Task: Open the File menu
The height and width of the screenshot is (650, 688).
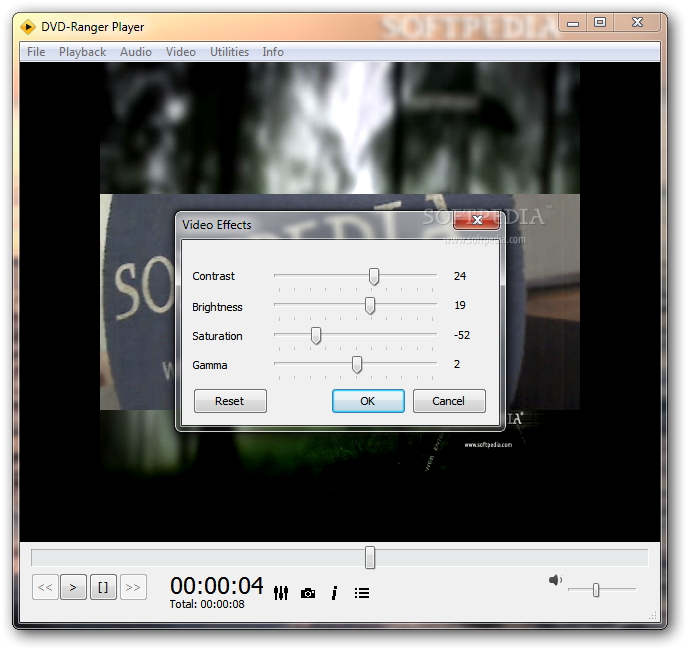Action: click(36, 52)
